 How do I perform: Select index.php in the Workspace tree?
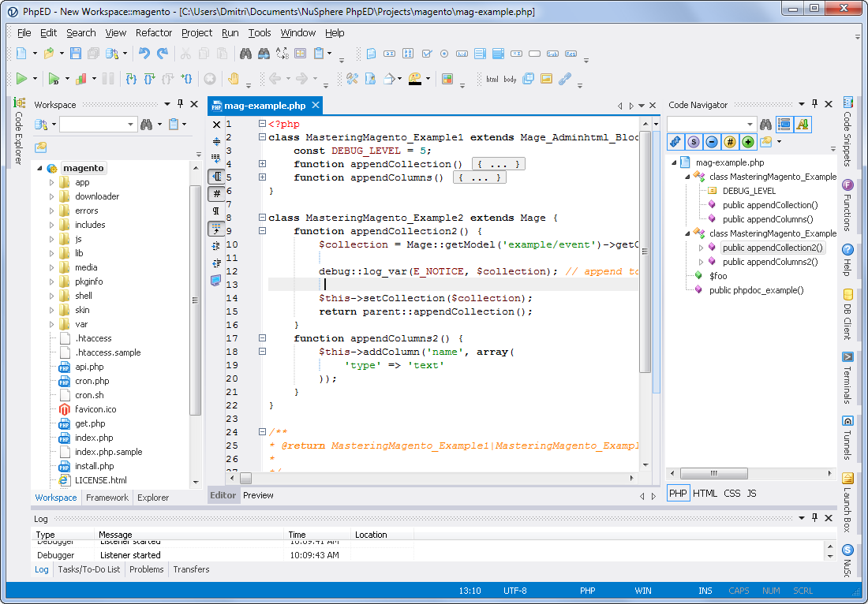(x=94, y=438)
